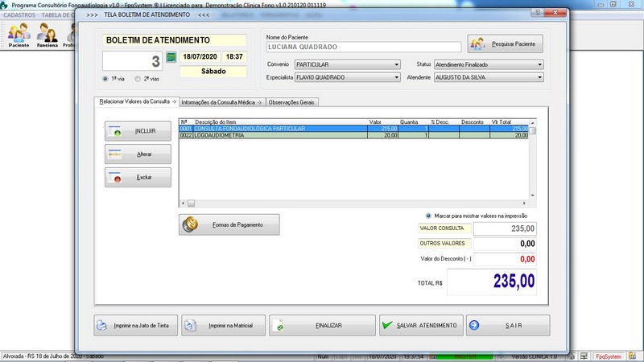Click the Alterar item button
This screenshot has height=362, width=644.
(138, 154)
